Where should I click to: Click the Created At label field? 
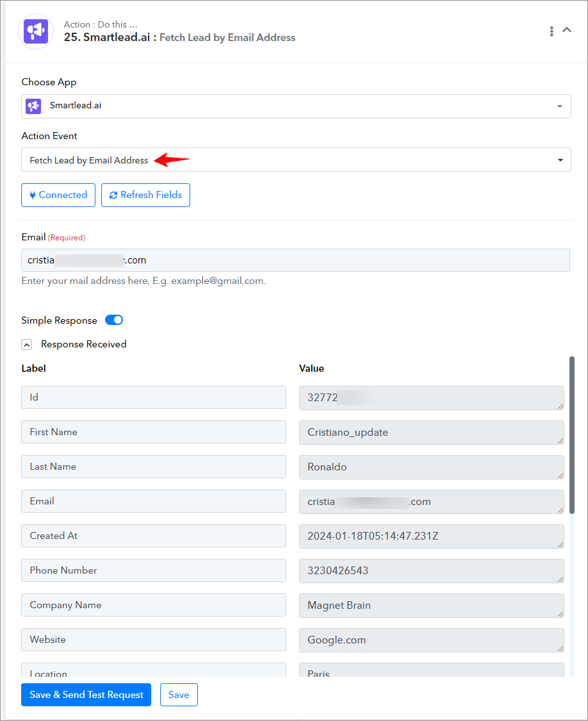coord(154,536)
